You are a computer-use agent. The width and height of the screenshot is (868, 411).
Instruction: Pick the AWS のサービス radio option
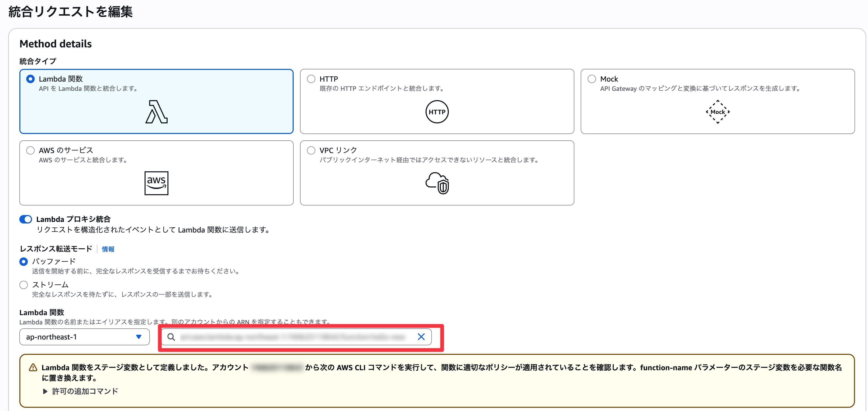[30, 150]
